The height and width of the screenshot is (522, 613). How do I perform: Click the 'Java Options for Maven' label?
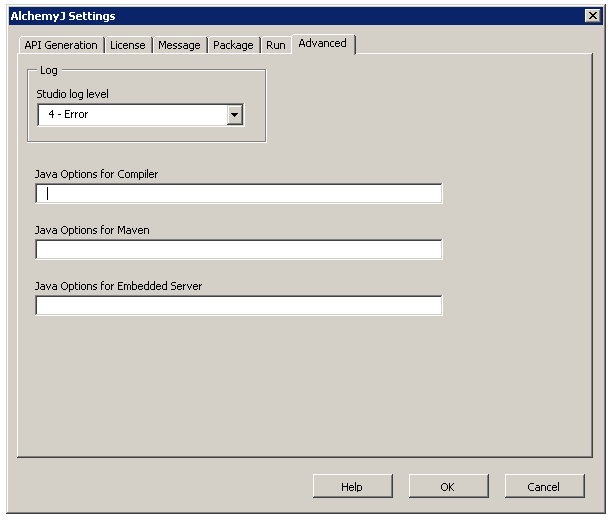pyautogui.click(x=92, y=230)
